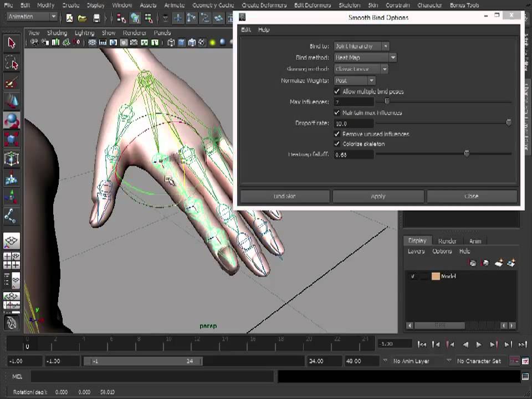This screenshot has height=399, width=532.
Task: Click the Dropoff rate value field
Action: pyautogui.click(x=354, y=123)
